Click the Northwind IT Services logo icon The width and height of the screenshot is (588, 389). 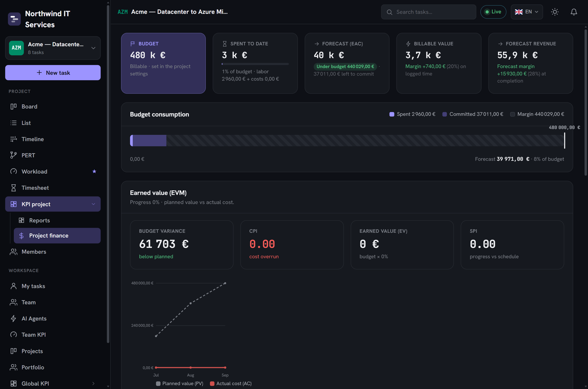[14, 19]
